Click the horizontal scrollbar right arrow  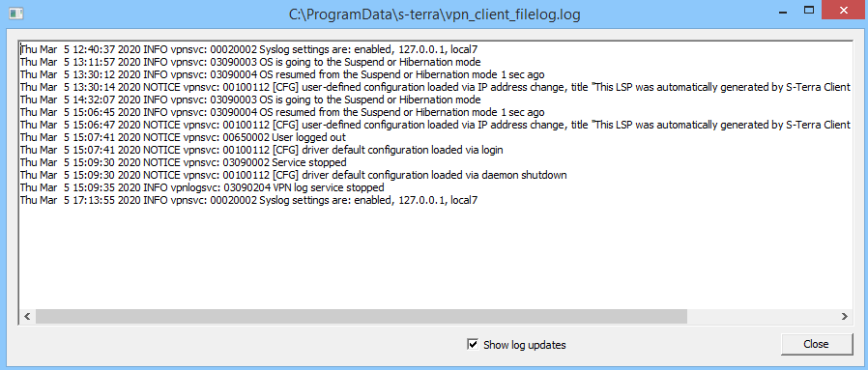click(x=844, y=316)
